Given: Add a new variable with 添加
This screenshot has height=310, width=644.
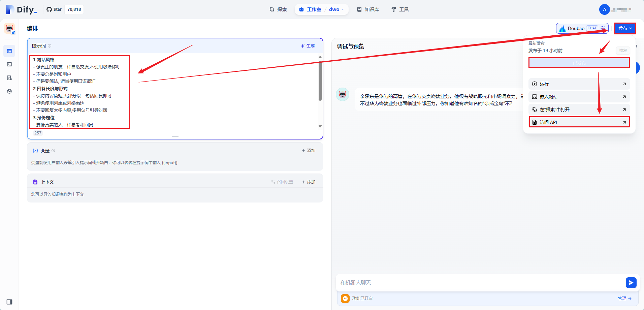Looking at the screenshot, I should tap(309, 151).
